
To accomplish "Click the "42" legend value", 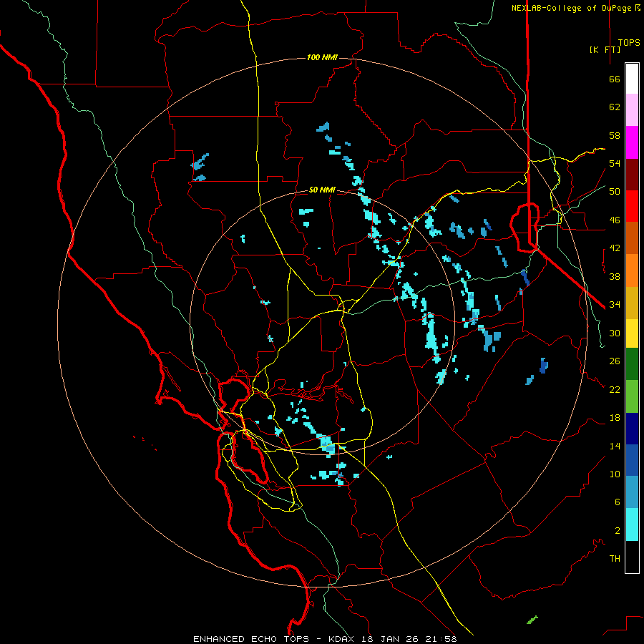I will click(615, 248).
